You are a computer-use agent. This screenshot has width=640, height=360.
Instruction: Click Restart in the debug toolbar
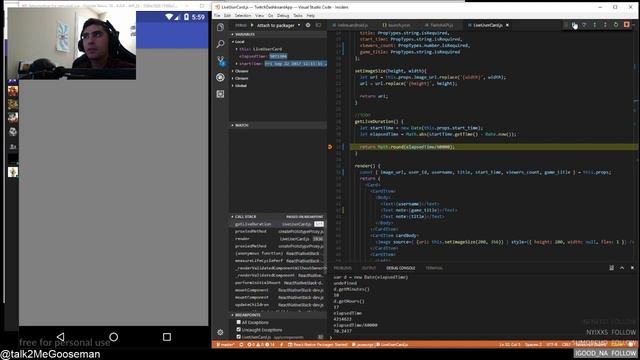(x=616, y=25)
